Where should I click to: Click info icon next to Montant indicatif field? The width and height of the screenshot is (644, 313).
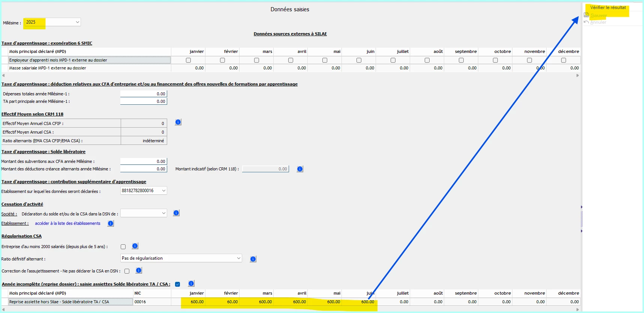coord(300,169)
